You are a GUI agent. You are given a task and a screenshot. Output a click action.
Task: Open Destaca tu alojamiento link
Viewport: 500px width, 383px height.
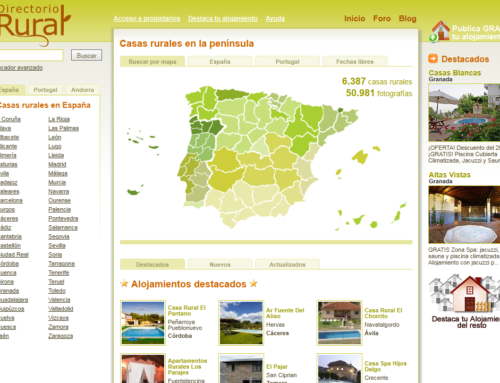[x=223, y=19]
